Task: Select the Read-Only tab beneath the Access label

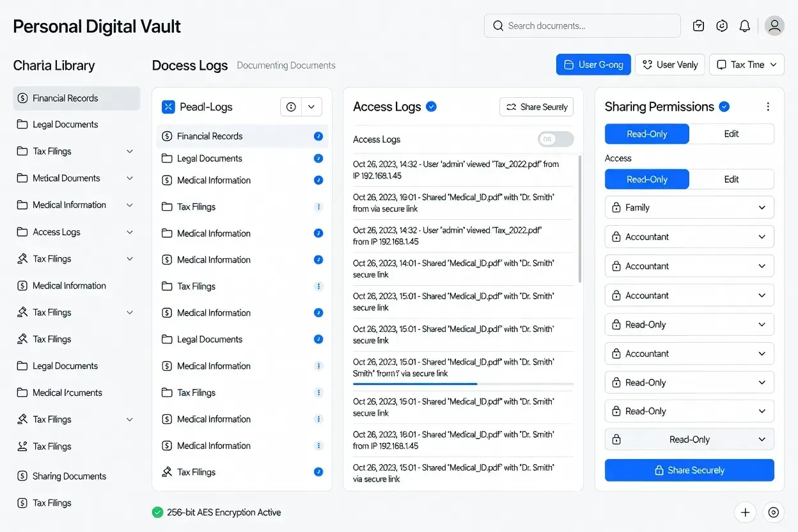Action: [x=647, y=179]
